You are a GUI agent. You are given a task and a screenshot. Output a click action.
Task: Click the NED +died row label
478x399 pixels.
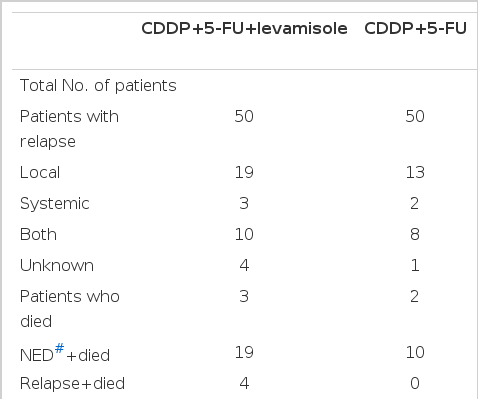[x=65, y=354]
